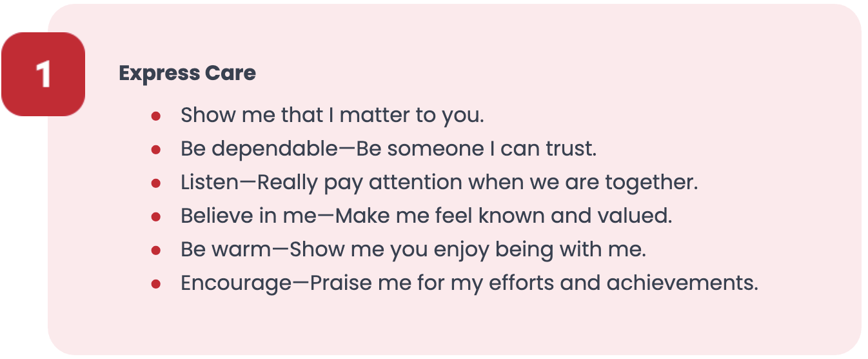Click the bullet dot beside Listen
868x359 pixels.
tap(155, 183)
